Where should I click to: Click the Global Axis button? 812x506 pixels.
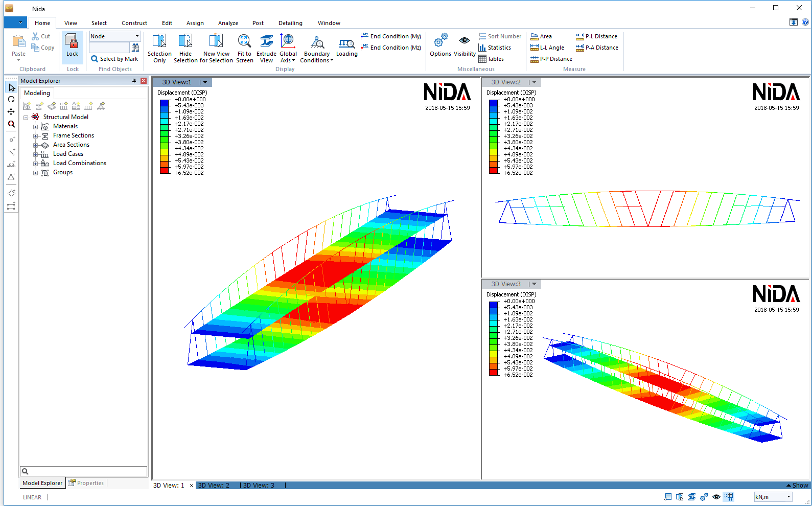coord(288,49)
